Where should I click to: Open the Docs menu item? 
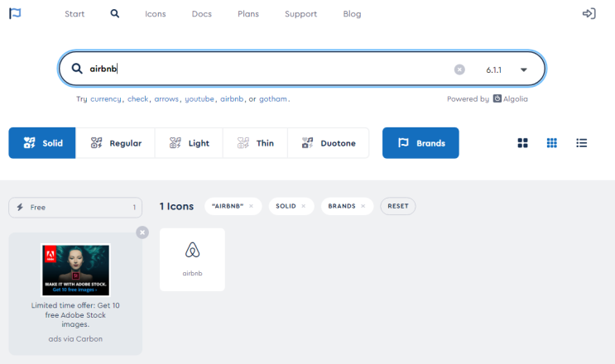[x=202, y=14]
